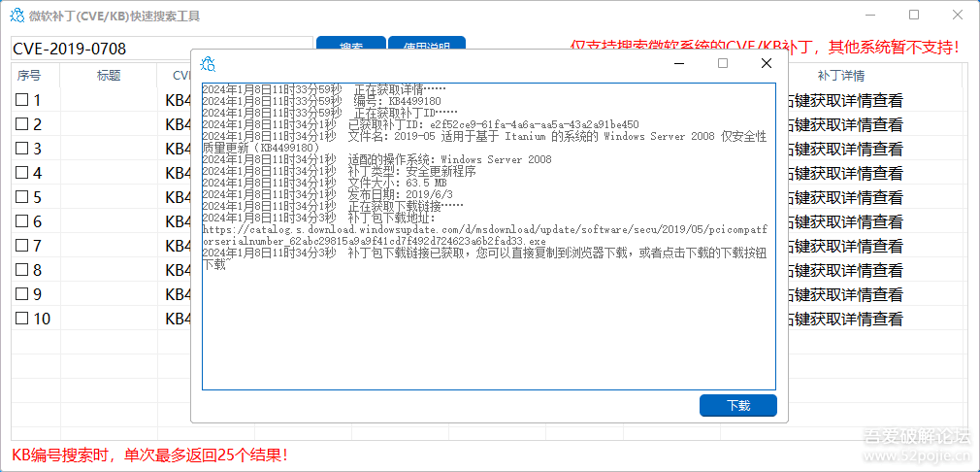980x472 pixels.
Task: Maximize the patch detail dialog
Action: point(723,63)
